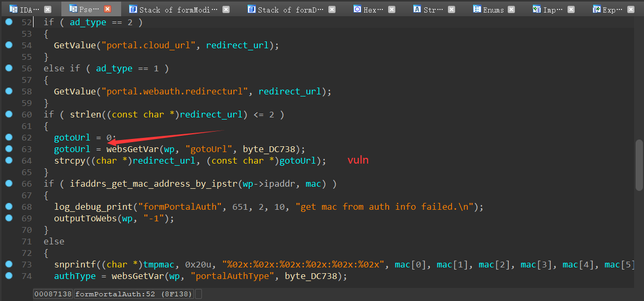Toggle breakpoint dot on log_debug_print line 68
The height and width of the screenshot is (301, 644).
coord(9,206)
